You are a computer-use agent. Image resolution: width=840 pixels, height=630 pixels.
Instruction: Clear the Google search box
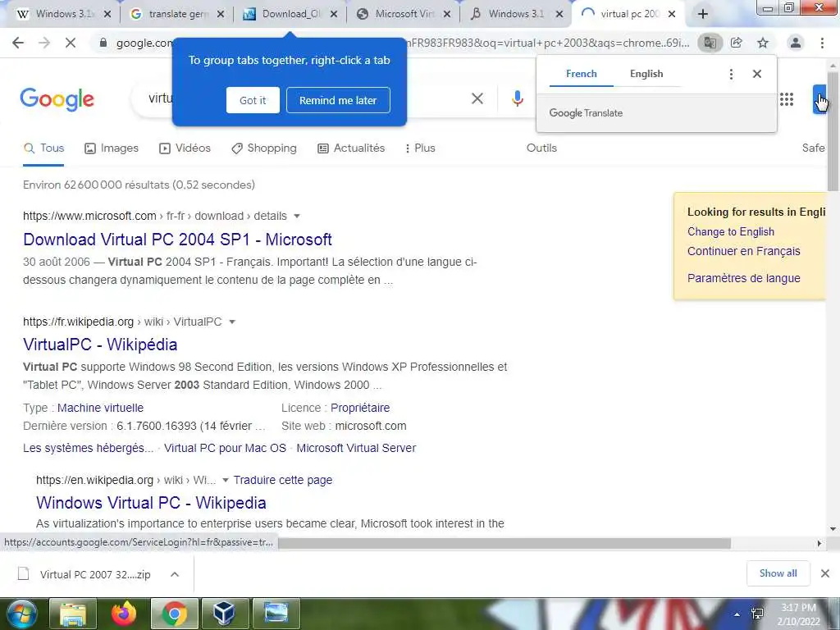[477, 98]
